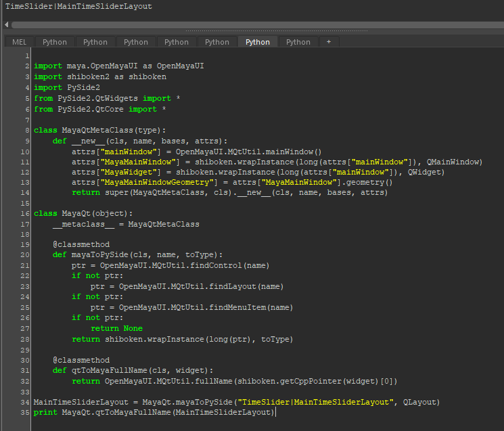Open the first Python tab beside MEL

55,42
